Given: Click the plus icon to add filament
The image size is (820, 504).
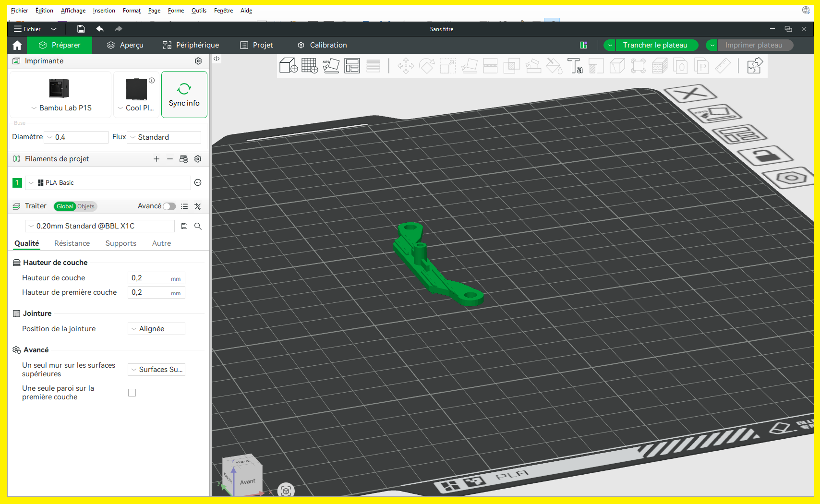Looking at the screenshot, I should (156, 159).
